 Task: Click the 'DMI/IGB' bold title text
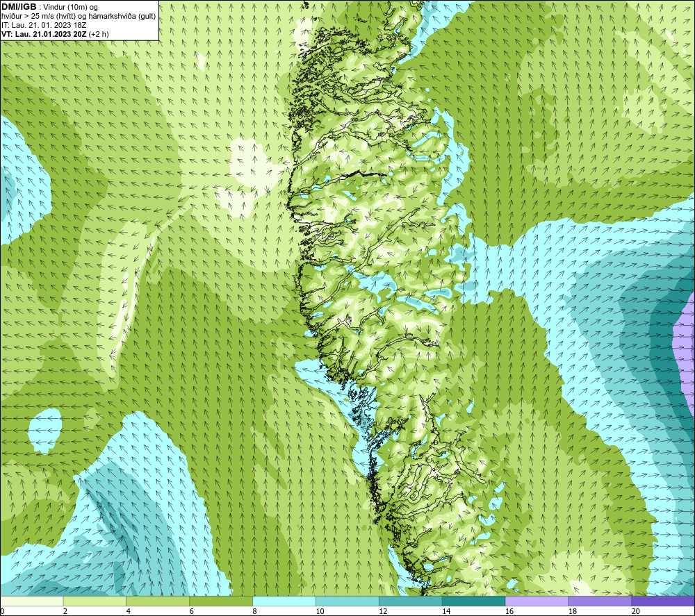[x=19, y=7]
